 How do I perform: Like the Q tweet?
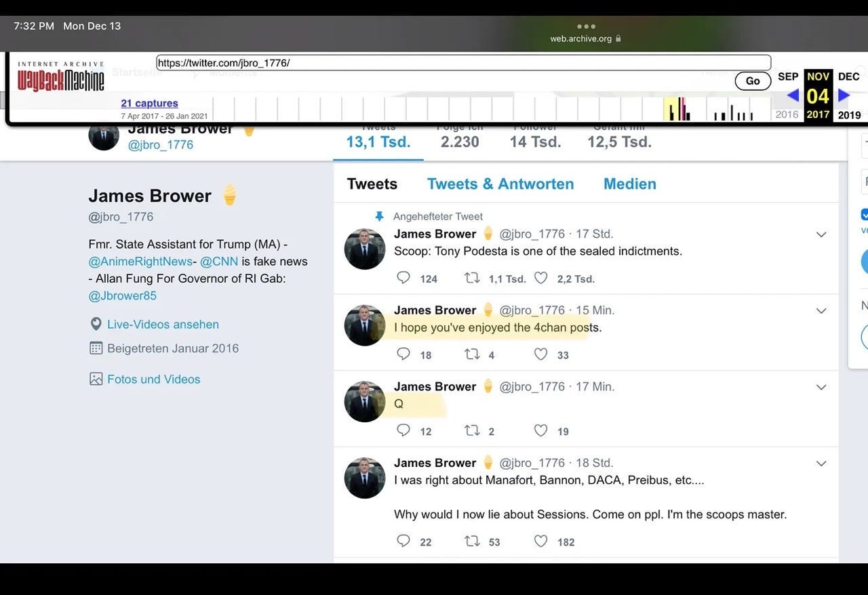pos(540,430)
